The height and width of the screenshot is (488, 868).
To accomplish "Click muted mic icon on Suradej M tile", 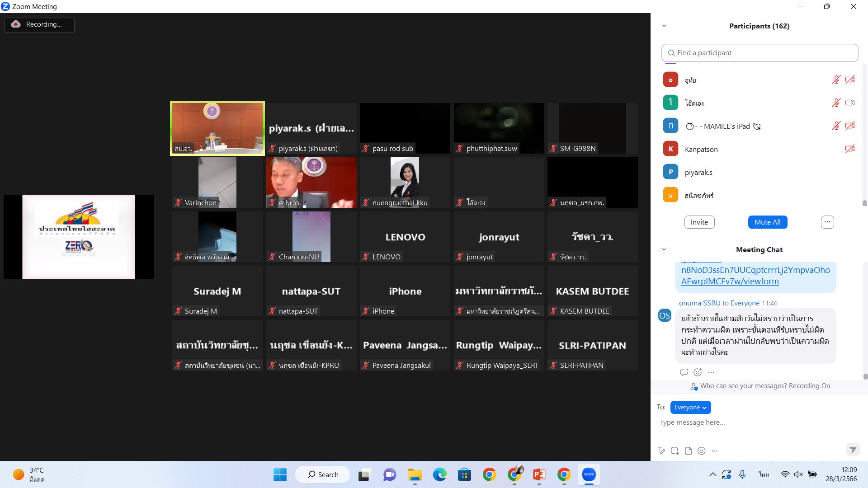I will point(178,311).
